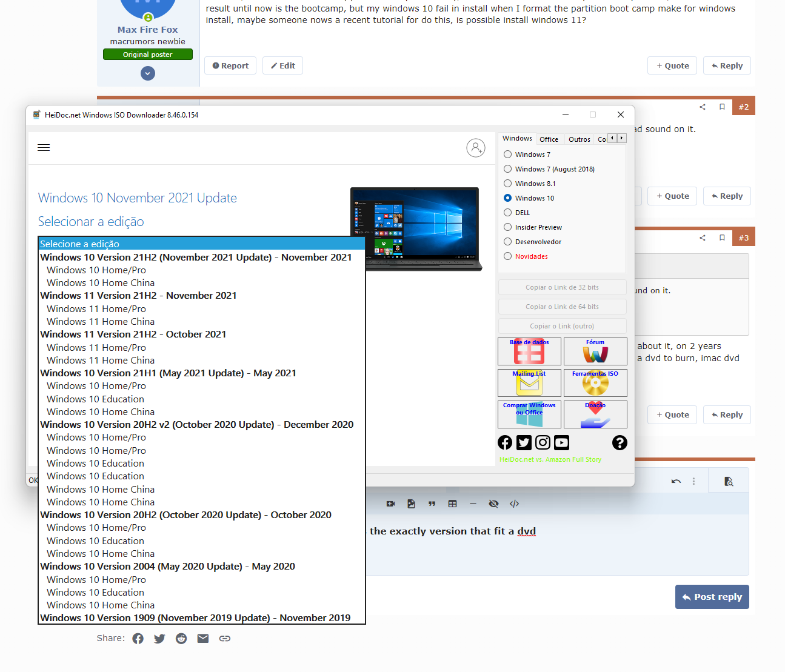Open the Base de dados tile
785x672 pixels.
[529, 351]
